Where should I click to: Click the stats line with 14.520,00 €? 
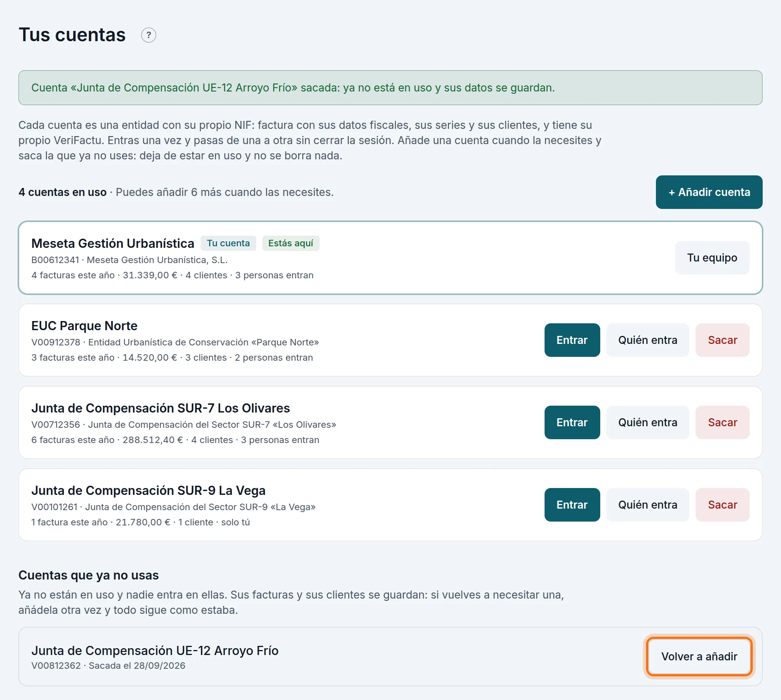click(172, 358)
